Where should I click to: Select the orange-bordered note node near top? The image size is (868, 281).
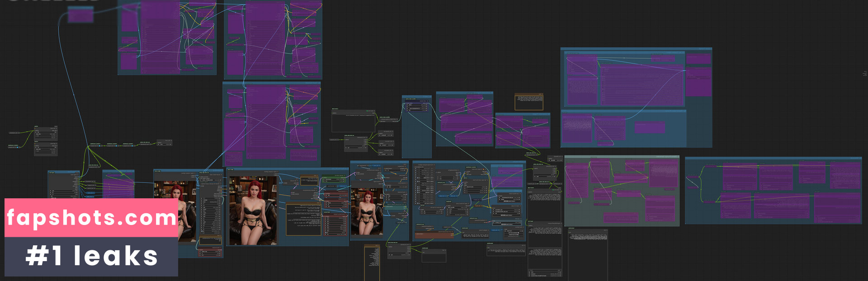(x=528, y=102)
